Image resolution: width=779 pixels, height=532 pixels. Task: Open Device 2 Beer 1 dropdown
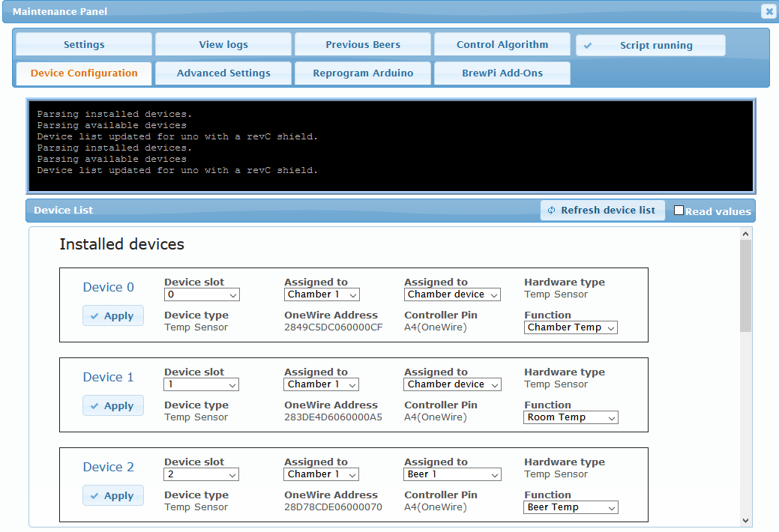point(453,474)
